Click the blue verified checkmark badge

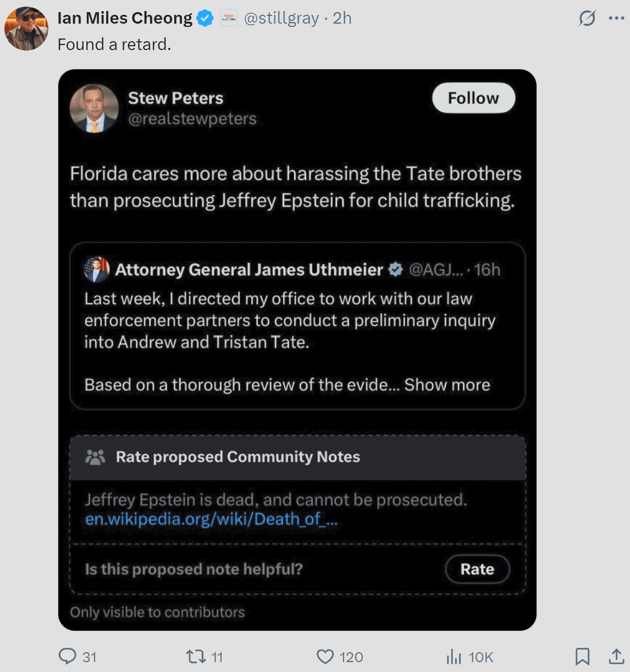[205, 18]
